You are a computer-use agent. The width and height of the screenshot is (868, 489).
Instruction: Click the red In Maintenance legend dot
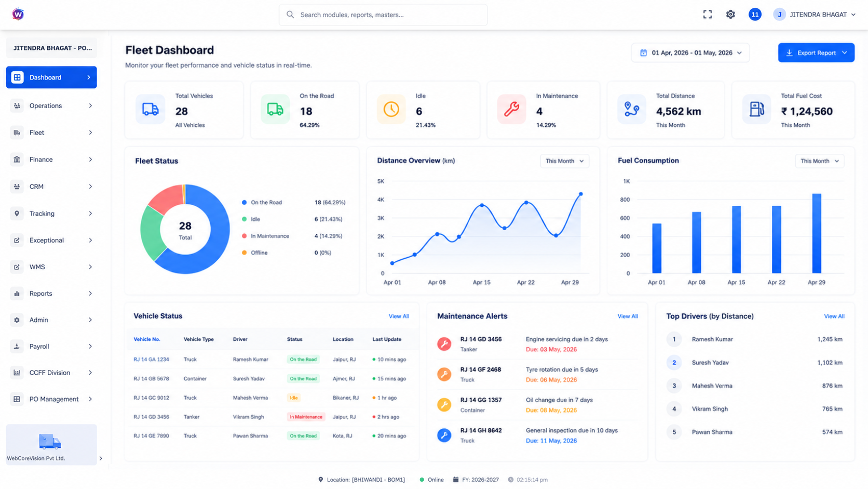tap(244, 236)
